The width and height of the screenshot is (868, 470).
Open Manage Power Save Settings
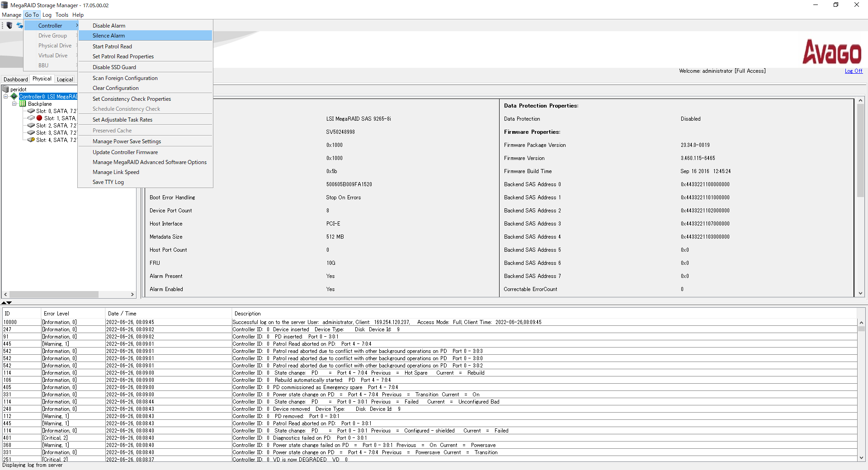pos(145,141)
